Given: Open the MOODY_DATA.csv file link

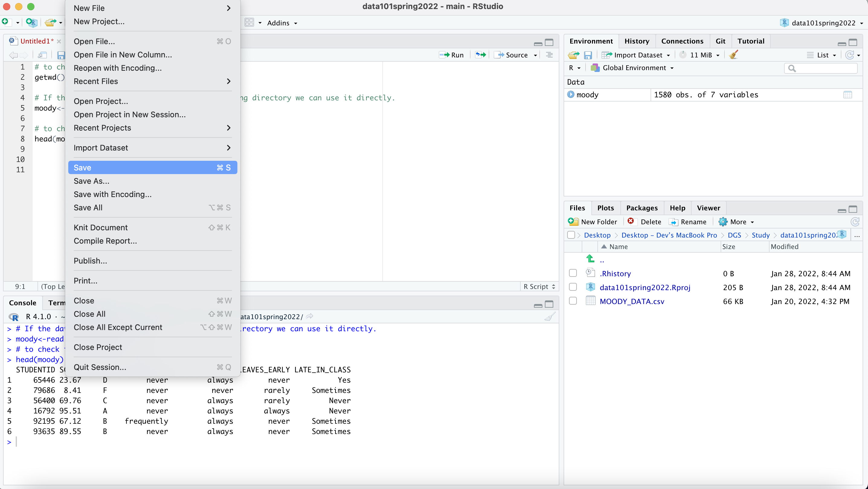Looking at the screenshot, I should 632,301.
